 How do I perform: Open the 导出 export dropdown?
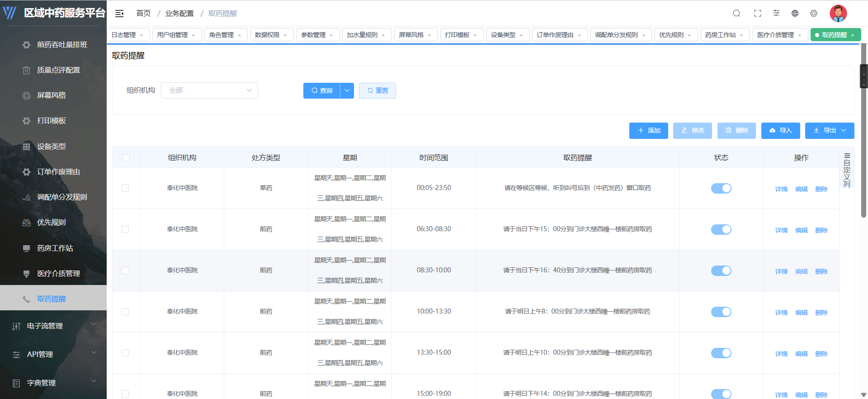point(830,130)
